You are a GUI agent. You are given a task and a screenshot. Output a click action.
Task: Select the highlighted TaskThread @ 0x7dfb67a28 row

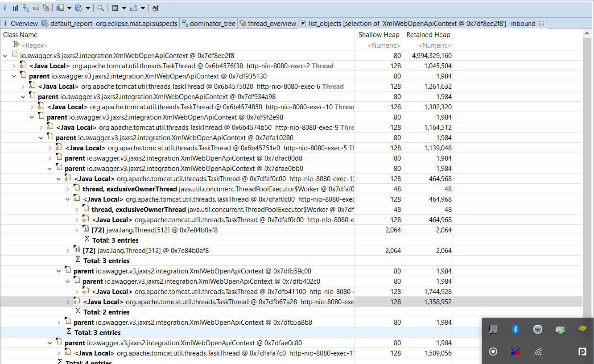pos(201,302)
